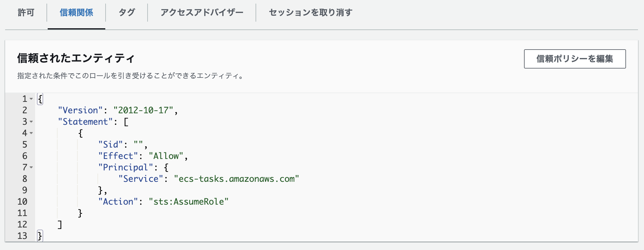Collapse the statement object at line 4
Image resolution: width=644 pixels, height=250 pixels.
(31, 133)
